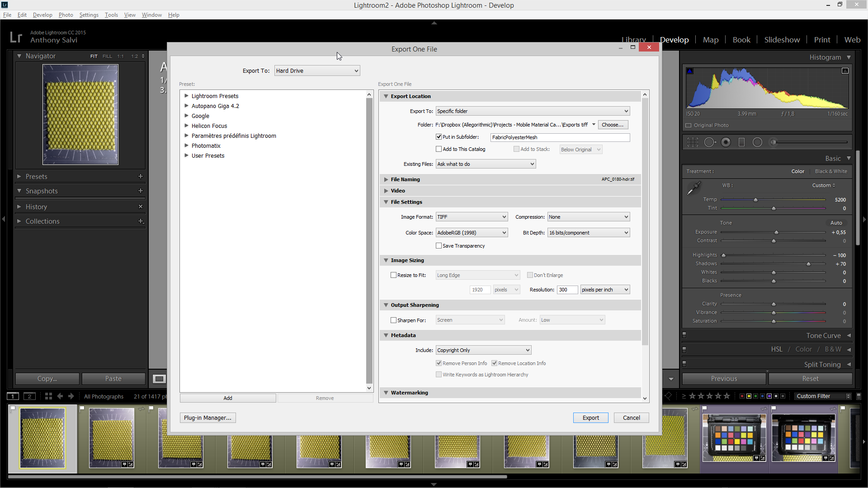This screenshot has height=488, width=868.
Task: Add new snapshot with plus icon
Action: [x=141, y=191]
